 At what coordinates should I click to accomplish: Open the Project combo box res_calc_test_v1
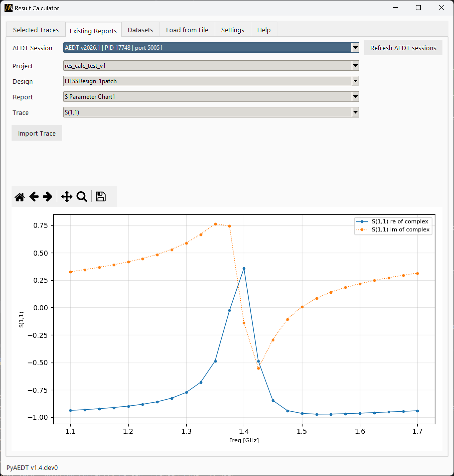(211, 66)
